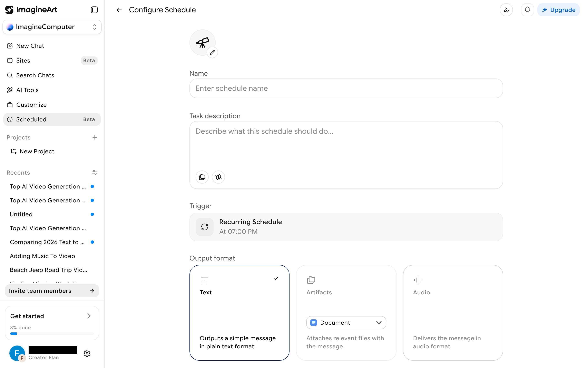Collapse the sidebar panel icon
Screen dimensions: 588x368
click(x=94, y=10)
